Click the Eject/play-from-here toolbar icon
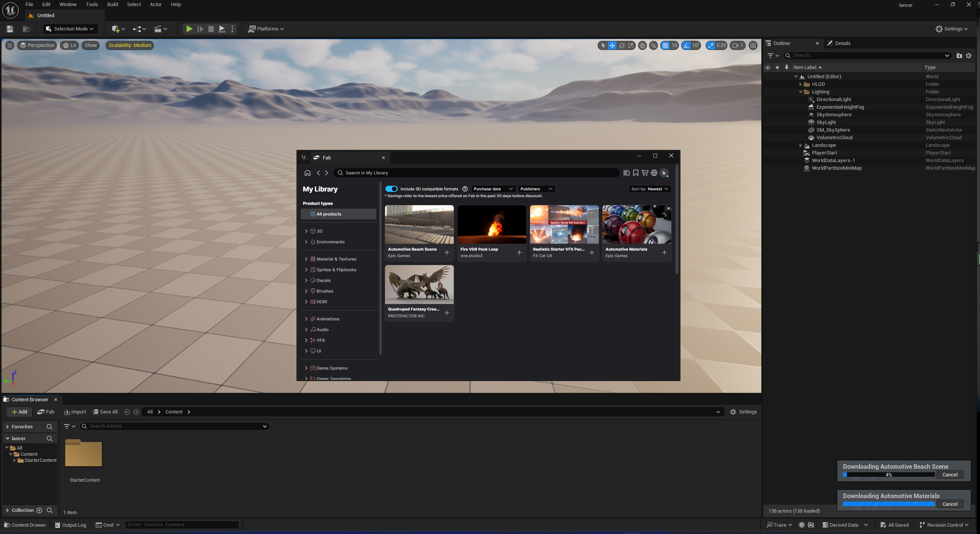The height and width of the screenshot is (534, 980). click(221, 29)
